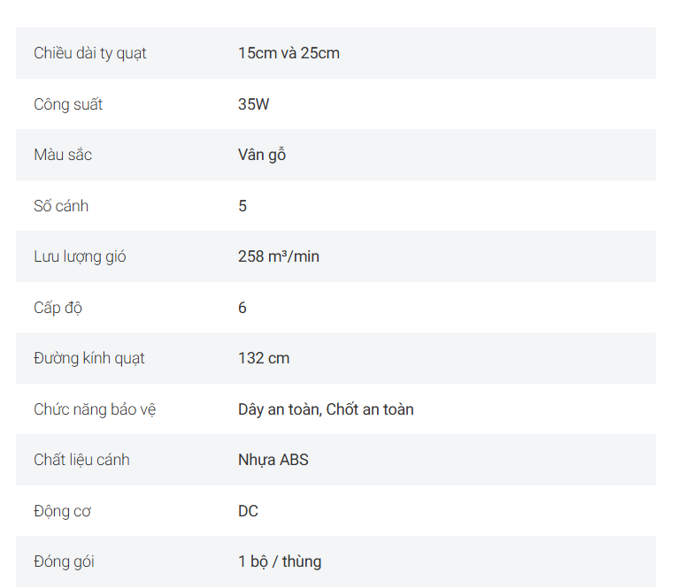Click the 'DC' motor type value
Viewport: 700px width, 588px height.
pos(248,511)
